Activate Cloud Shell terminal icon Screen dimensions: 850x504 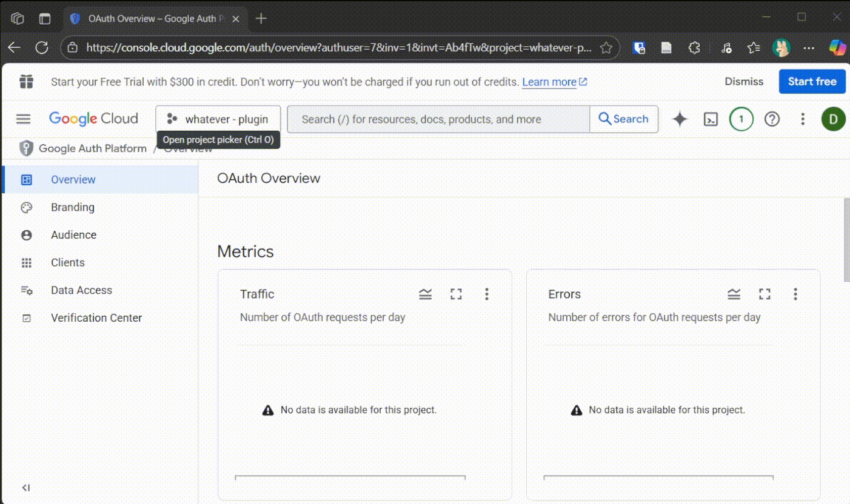click(x=711, y=119)
